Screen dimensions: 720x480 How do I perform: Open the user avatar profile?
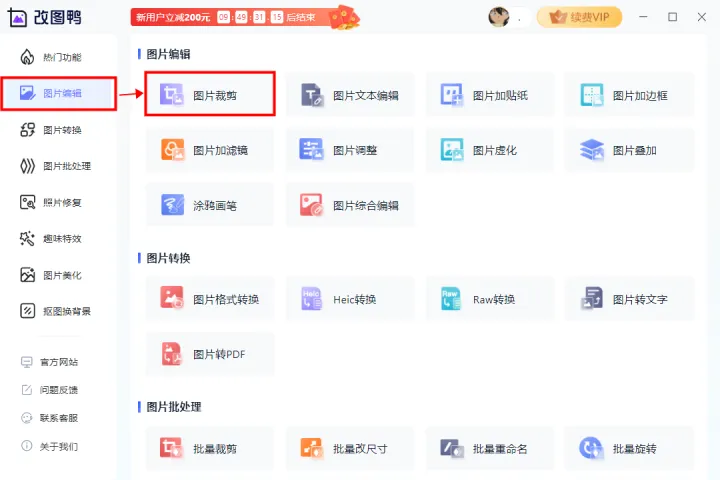click(499, 17)
